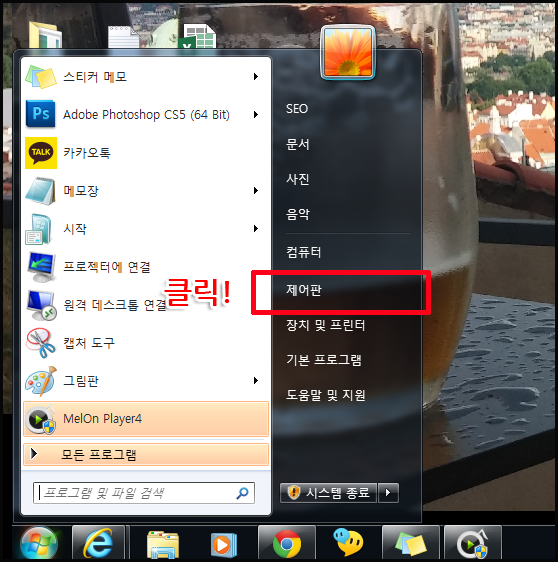Viewport: 558px width, 562px height.
Task: Open the 카카오톡 TALK icon
Action: 41,153
